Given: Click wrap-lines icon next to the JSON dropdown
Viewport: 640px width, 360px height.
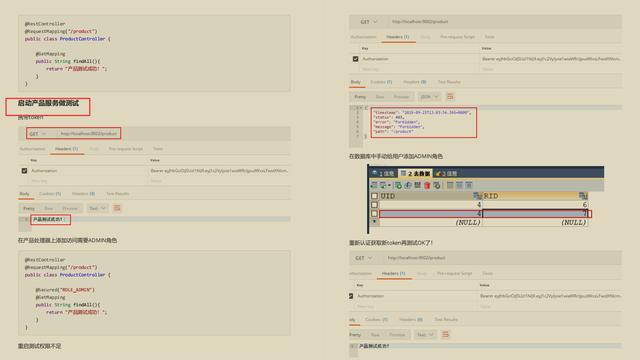Looking at the screenshot, I should (x=450, y=96).
